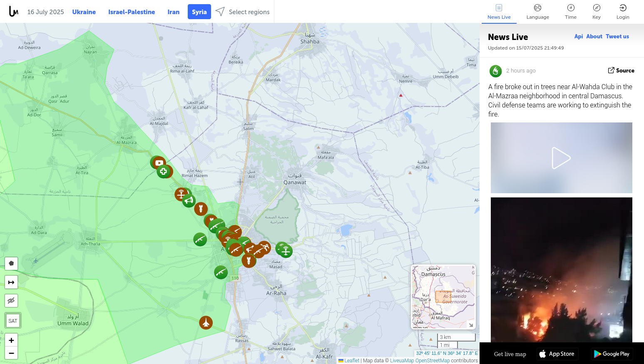Click the map coordinates readout
This screenshot has width=644, height=364.
447,353
